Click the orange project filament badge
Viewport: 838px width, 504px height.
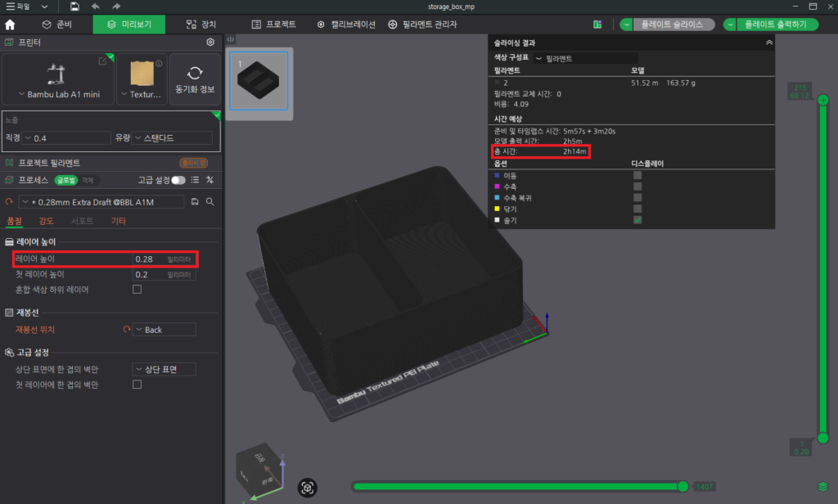pyautogui.click(x=193, y=163)
